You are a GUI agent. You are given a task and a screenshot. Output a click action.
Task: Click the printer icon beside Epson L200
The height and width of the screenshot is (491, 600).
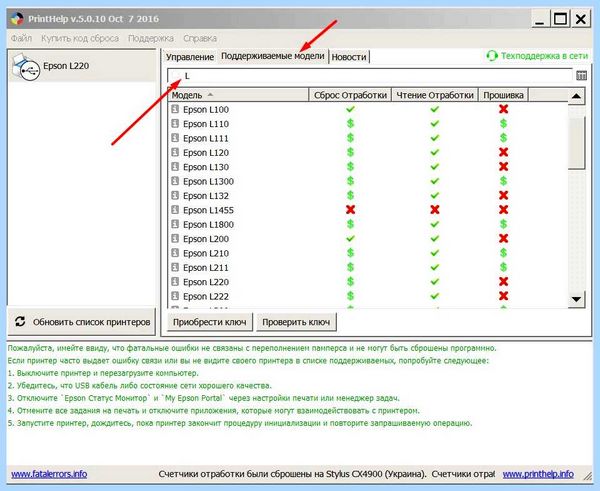click(x=175, y=238)
